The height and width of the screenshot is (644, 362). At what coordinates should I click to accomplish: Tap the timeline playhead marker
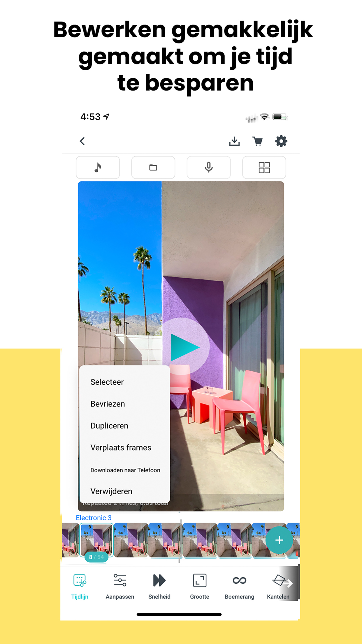tap(180, 541)
